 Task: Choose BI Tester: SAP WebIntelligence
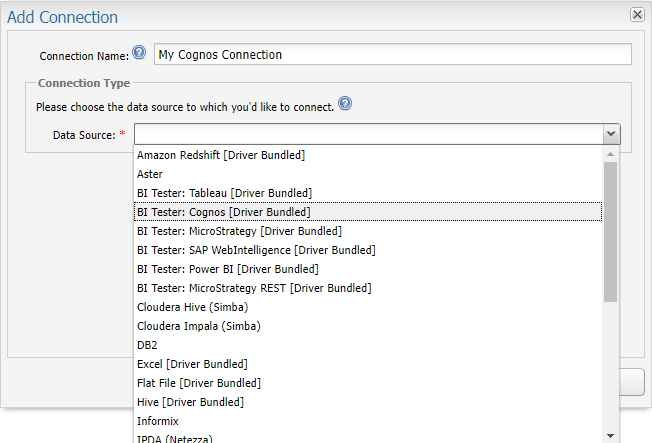click(368, 250)
